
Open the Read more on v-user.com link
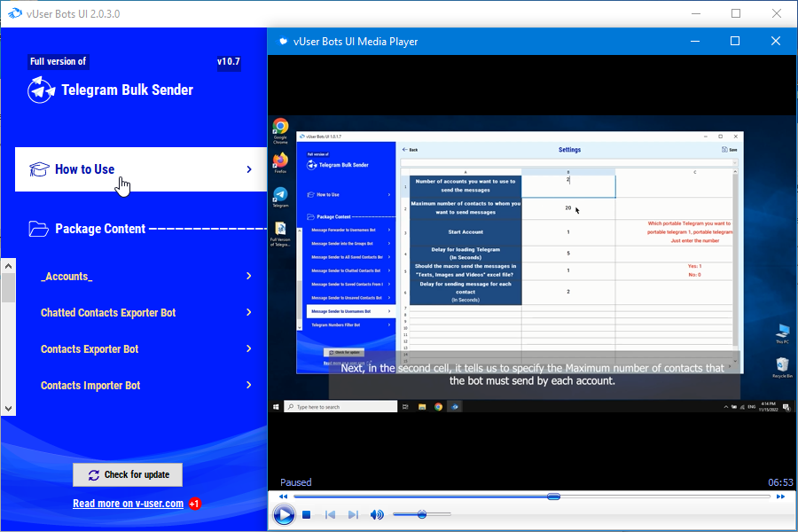129,504
